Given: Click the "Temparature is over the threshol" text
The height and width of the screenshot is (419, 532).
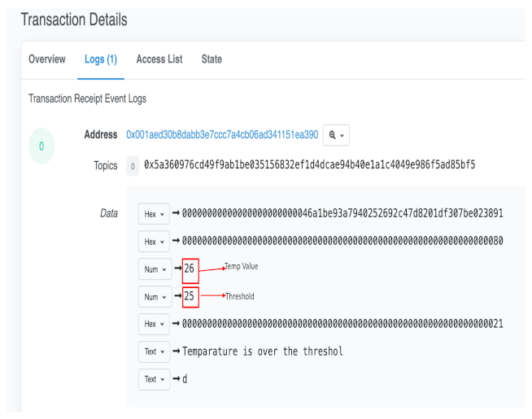Looking at the screenshot, I should point(262,351).
